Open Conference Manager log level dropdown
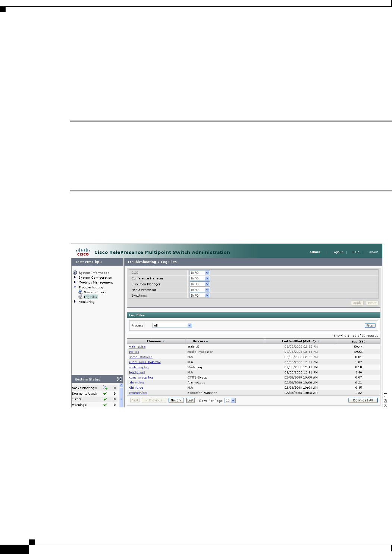 (200, 278)
